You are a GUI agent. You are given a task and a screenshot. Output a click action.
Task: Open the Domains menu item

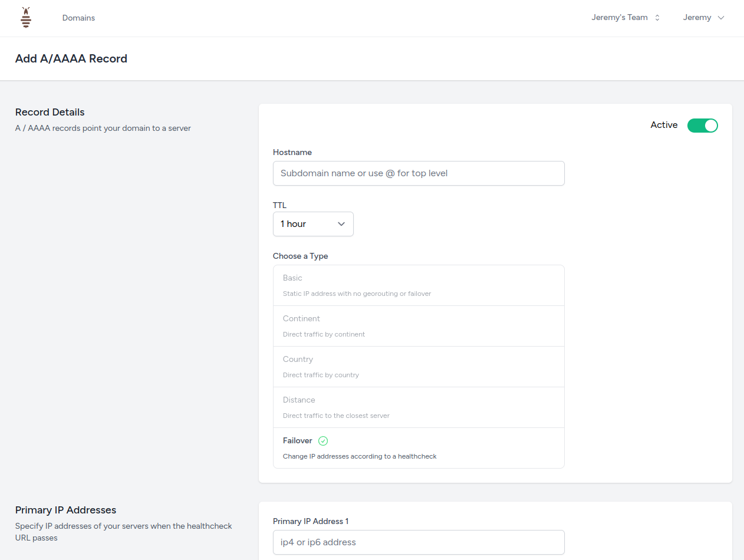coord(78,18)
